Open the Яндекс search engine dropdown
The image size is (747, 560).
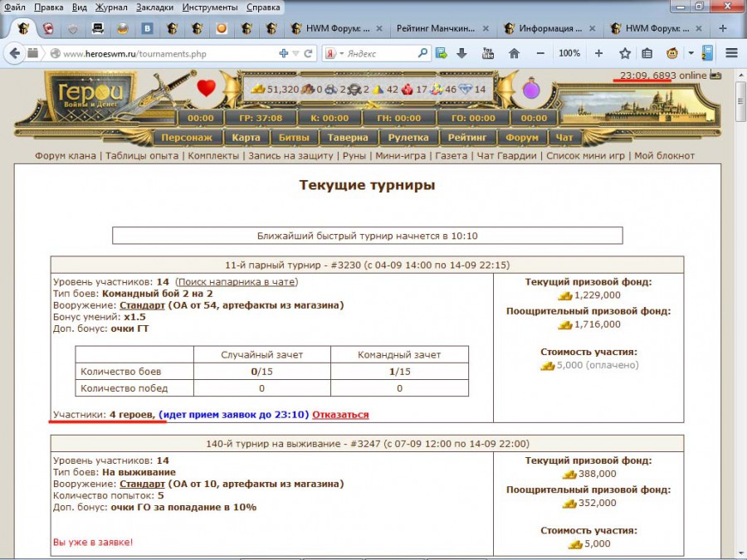[x=332, y=53]
